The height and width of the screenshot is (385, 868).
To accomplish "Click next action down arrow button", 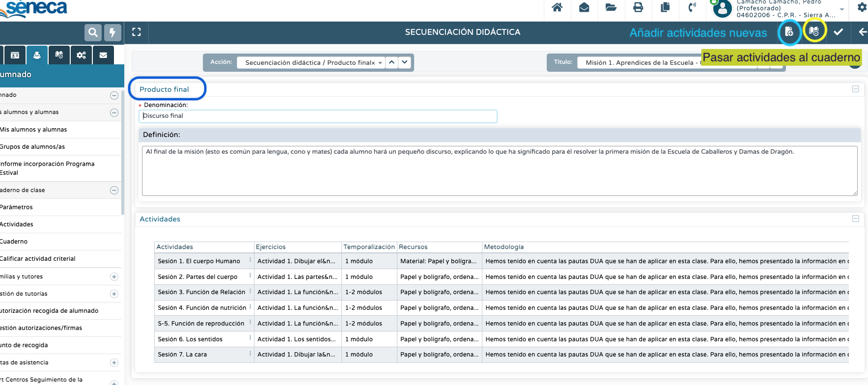I will click(404, 62).
